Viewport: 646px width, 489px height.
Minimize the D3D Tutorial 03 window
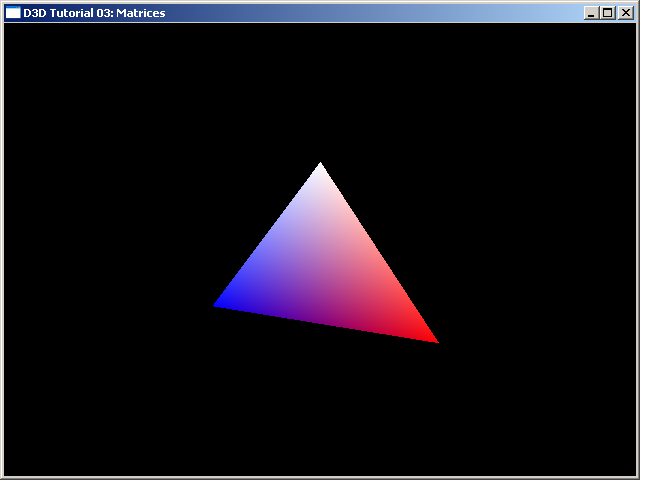click(591, 13)
